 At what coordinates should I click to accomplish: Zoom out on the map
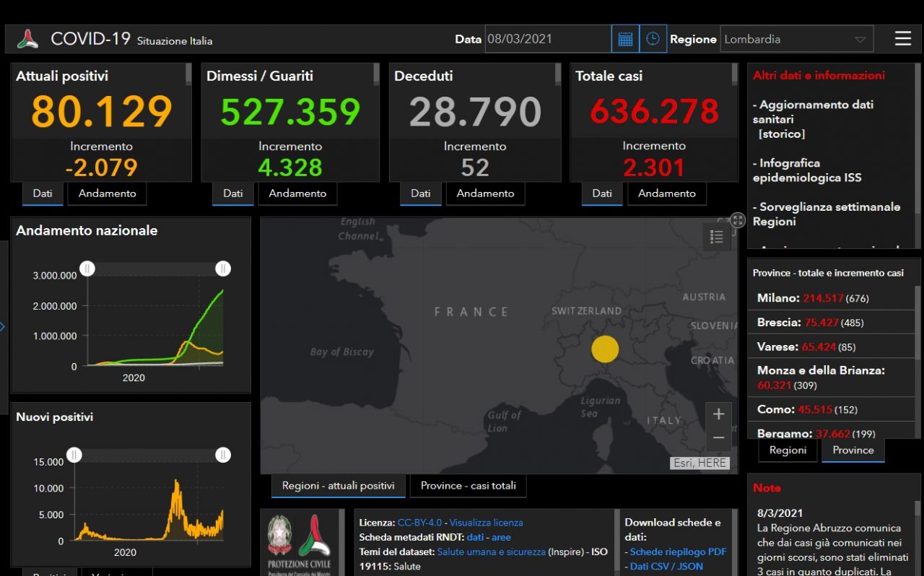(x=718, y=437)
